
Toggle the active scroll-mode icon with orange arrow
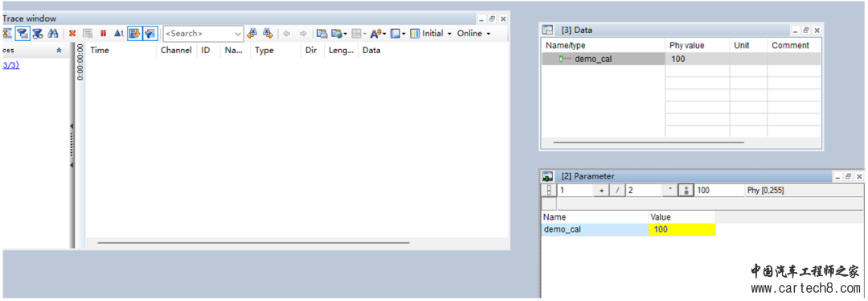pyautogui.click(x=134, y=33)
